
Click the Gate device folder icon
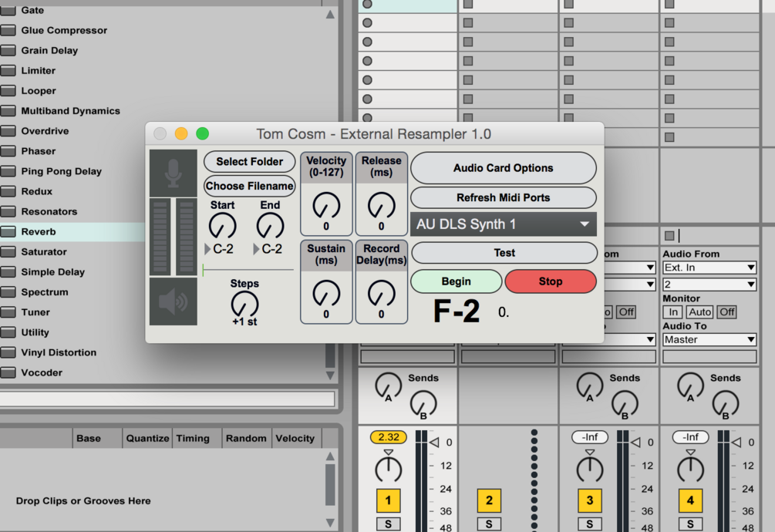pos(8,10)
